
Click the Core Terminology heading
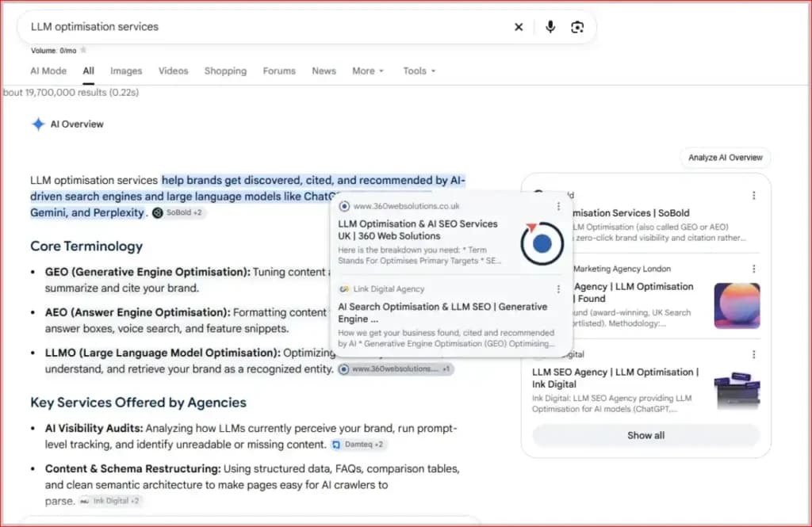tap(86, 246)
